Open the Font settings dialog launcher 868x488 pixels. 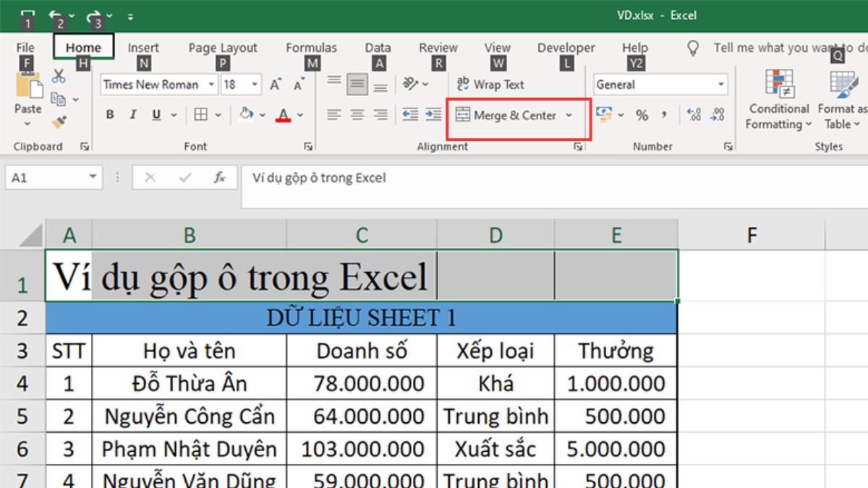click(x=309, y=147)
